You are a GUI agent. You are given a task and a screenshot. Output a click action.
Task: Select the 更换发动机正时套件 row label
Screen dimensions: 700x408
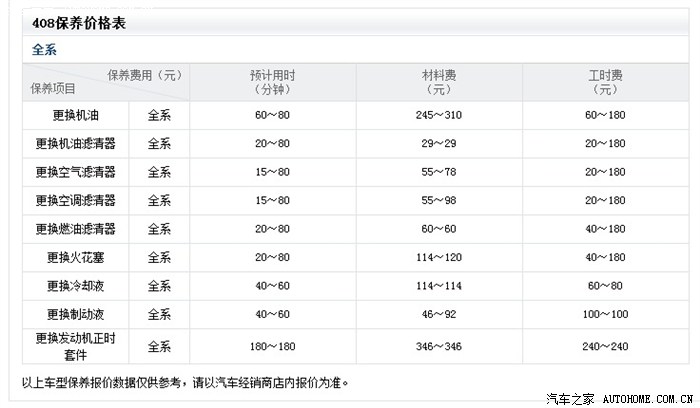click(x=75, y=346)
